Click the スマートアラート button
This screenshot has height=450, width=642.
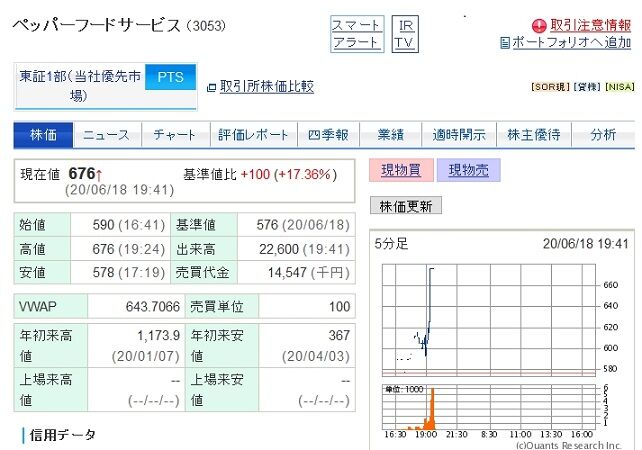click(x=357, y=34)
